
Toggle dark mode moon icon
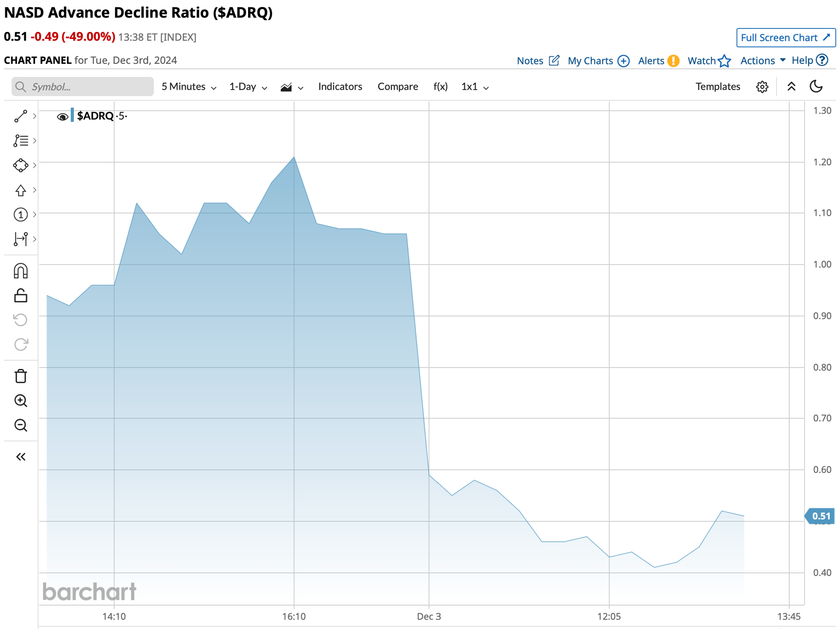coord(816,86)
